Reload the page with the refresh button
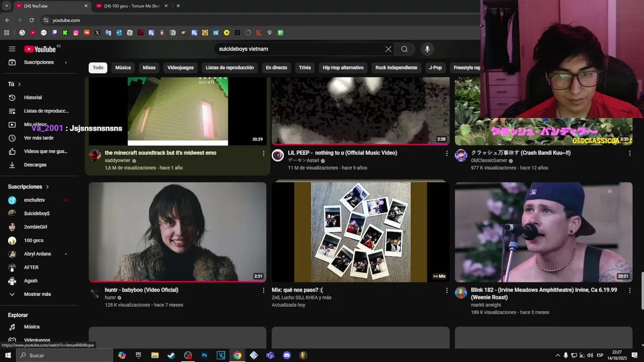Screen dimensions: 644x362 coord(31,20)
